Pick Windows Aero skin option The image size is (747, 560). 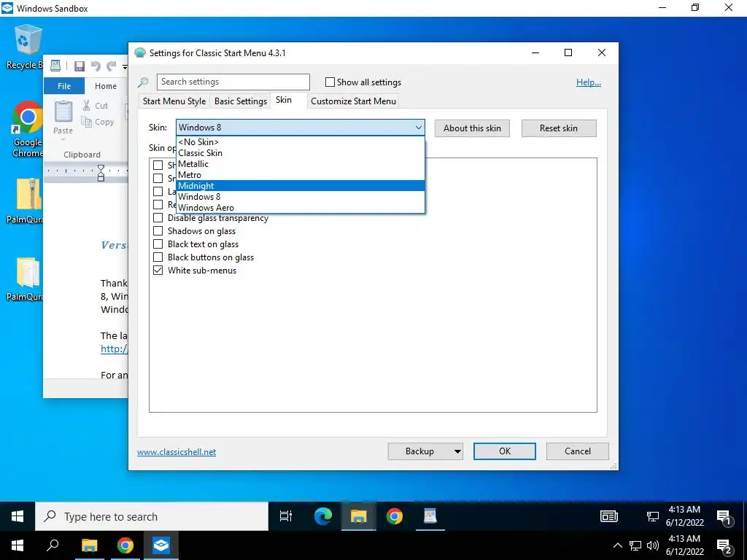[x=300, y=208]
